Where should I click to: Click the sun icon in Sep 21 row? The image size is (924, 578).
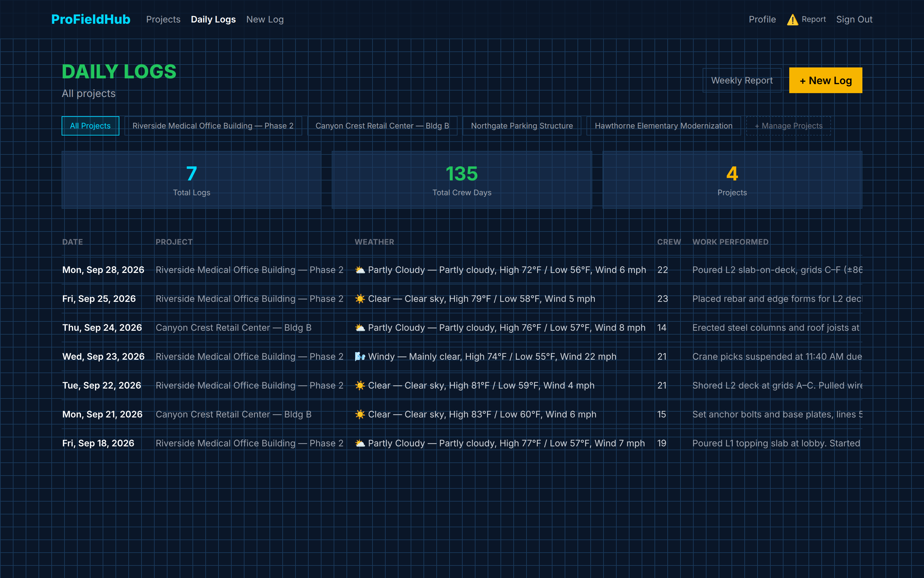[x=360, y=414]
